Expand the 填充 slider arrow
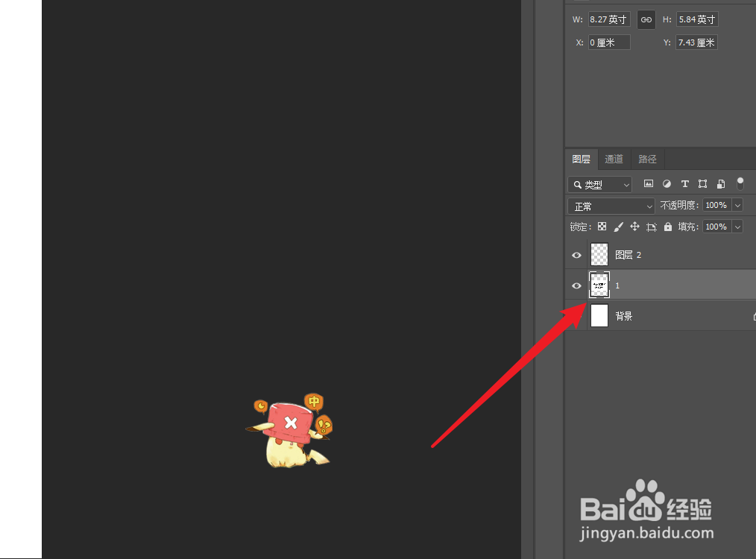 [737, 227]
